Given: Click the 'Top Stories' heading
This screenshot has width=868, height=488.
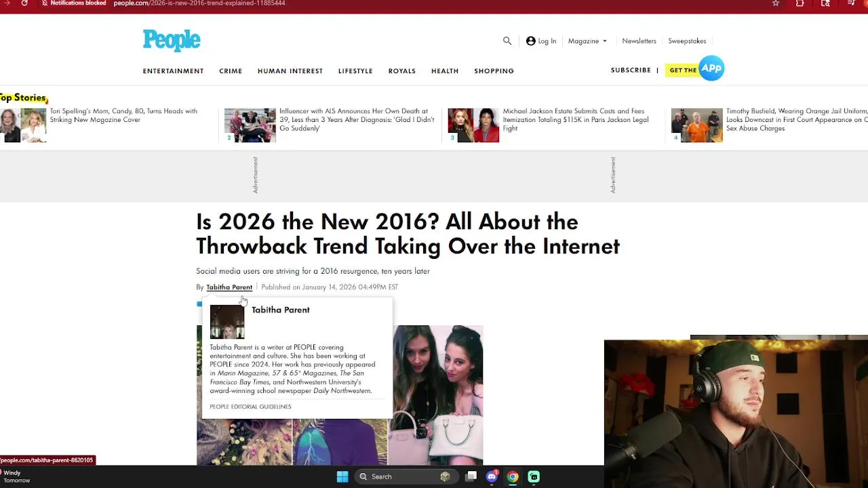Looking at the screenshot, I should [23, 98].
